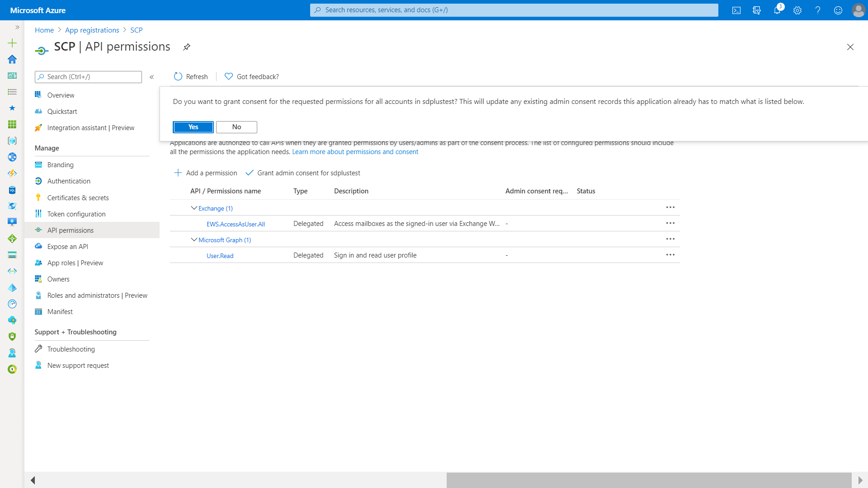868x488 pixels.
Task: Open more options for User.Read row
Action: click(670, 255)
